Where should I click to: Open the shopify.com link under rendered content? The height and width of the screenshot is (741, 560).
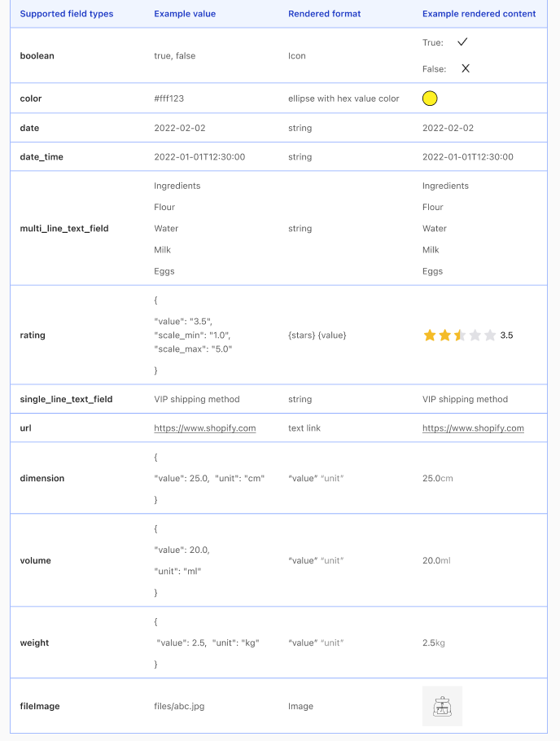(x=473, y=428)
